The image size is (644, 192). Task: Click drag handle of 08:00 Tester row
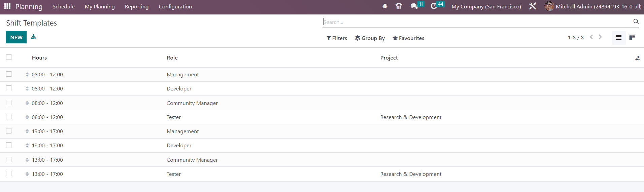point(27,117)
